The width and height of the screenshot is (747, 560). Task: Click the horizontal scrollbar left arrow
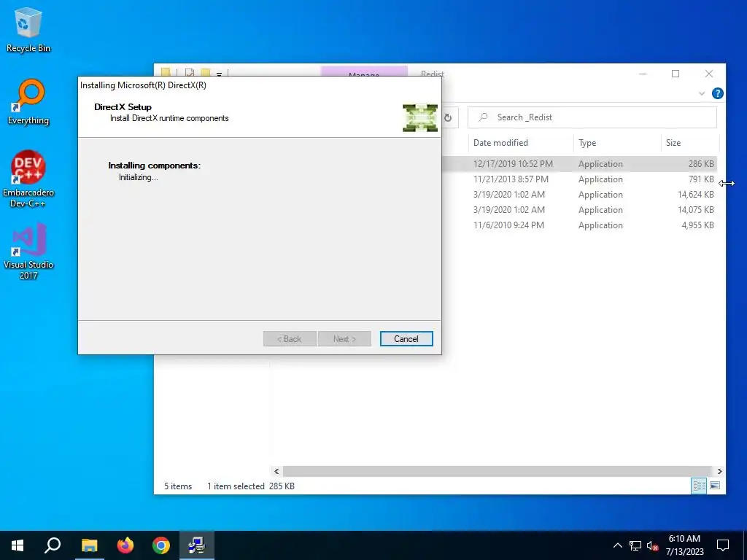coord(276,471)
